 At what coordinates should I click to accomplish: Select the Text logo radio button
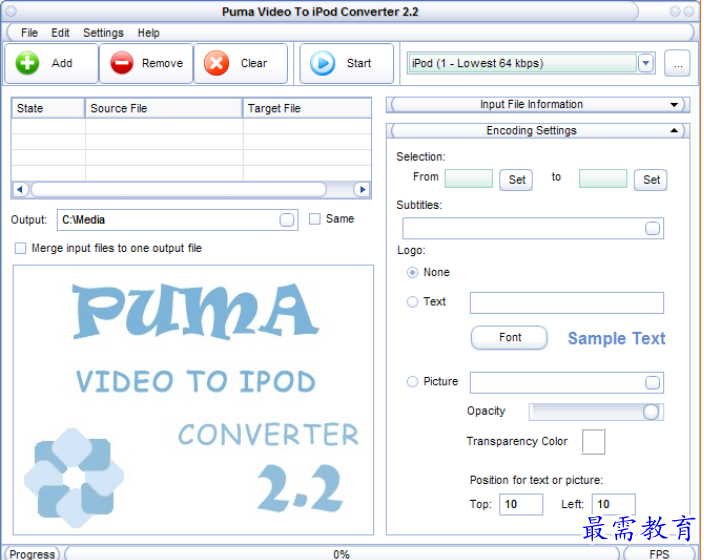(x=412, y=302)
